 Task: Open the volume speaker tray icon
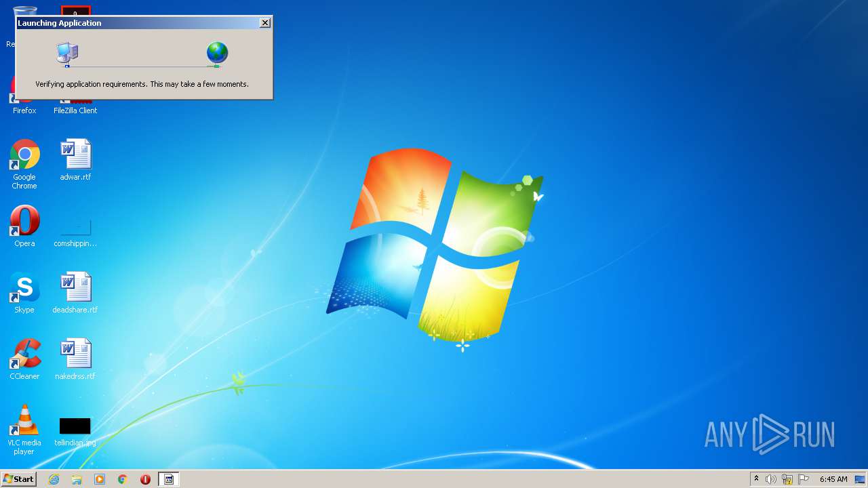coord(771,479)
